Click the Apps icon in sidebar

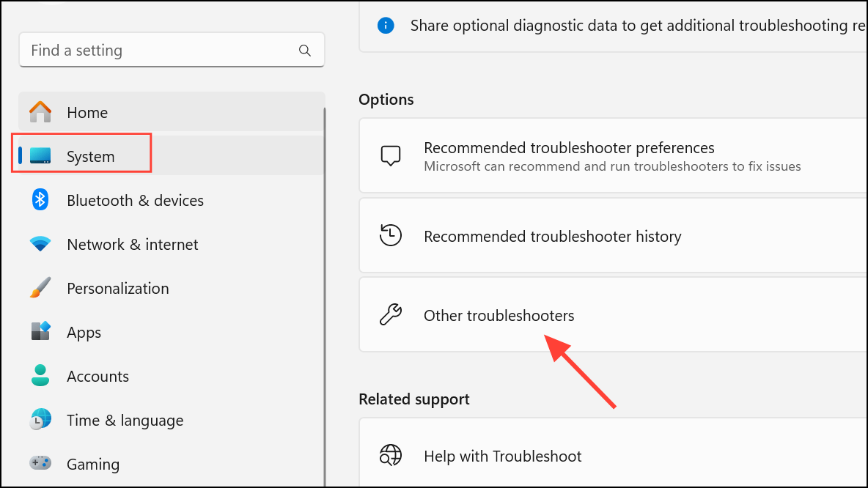[x=40, y=332]
